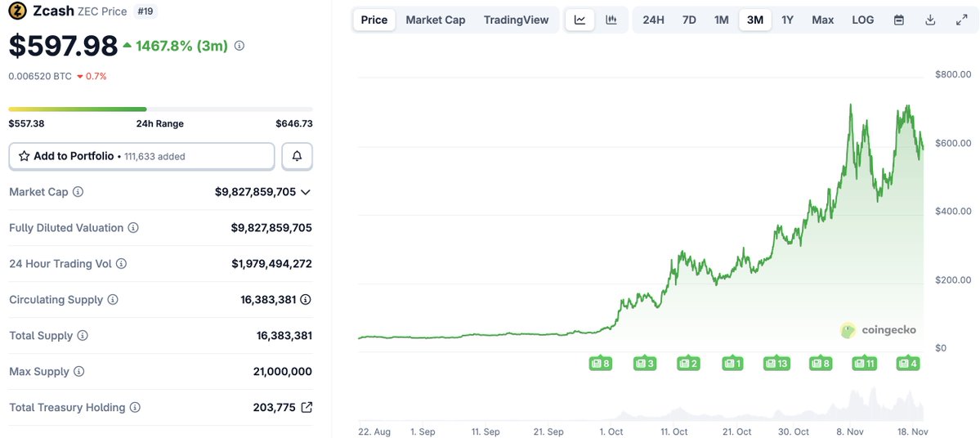Click the 24h Range progress bar
This screenshot has width=980, height=438.
point(160,109)
